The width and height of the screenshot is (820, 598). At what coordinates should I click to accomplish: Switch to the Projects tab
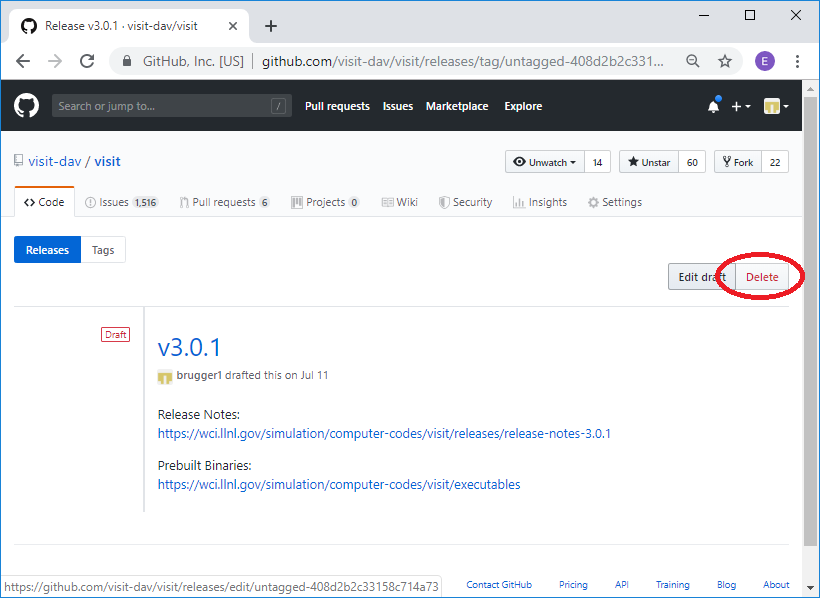pos(325,202)
